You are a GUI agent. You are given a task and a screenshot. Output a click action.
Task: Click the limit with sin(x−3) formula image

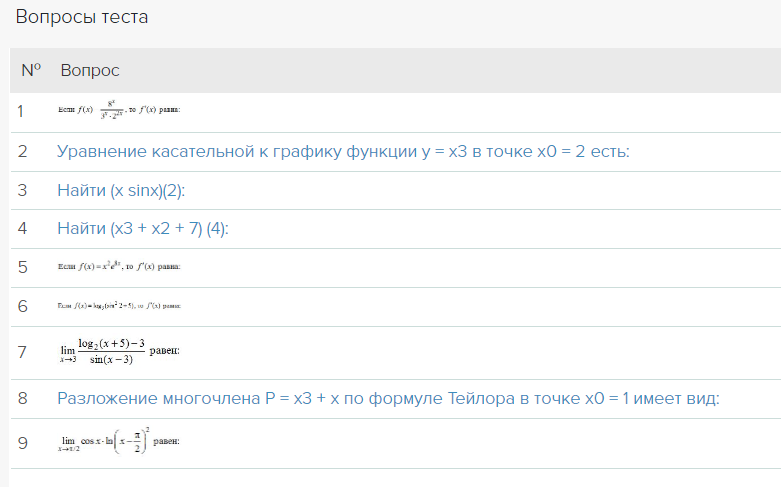(119, 352)
